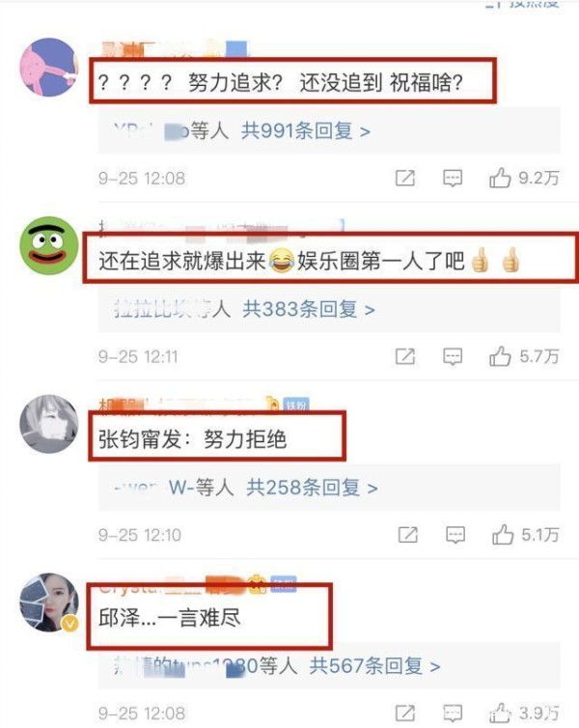Like the 邱泽 comment with 3.9万 likes
The image size is (579, 728).
click(x=500, y=713)
